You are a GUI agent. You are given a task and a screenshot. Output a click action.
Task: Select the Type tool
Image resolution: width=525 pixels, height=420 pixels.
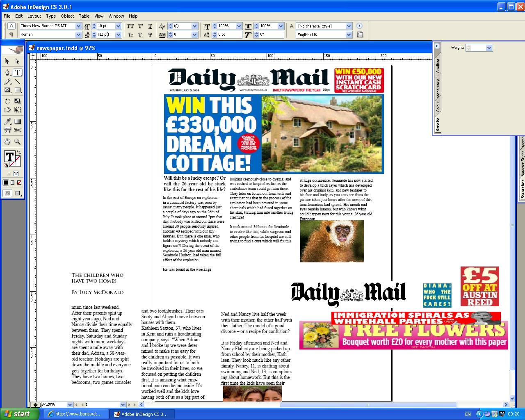[x=18, y=73]
